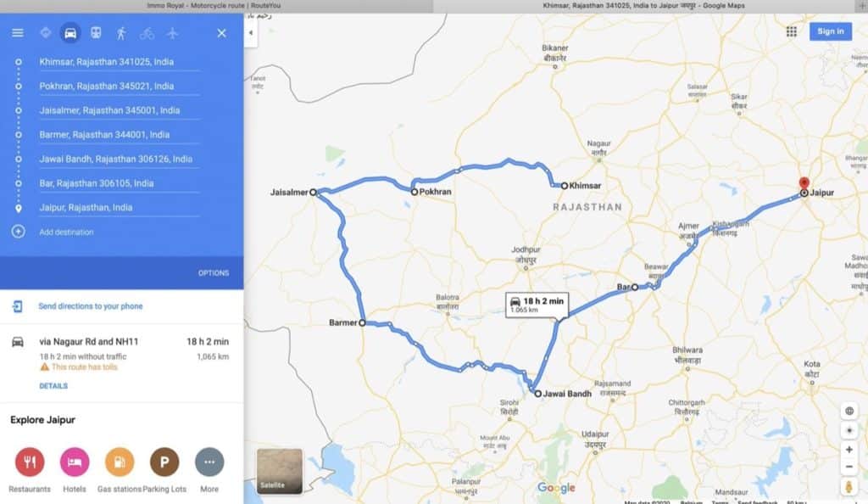The image size is (868, 504).
Task: Click the Sign in button
Action: (x=831, y=31)
